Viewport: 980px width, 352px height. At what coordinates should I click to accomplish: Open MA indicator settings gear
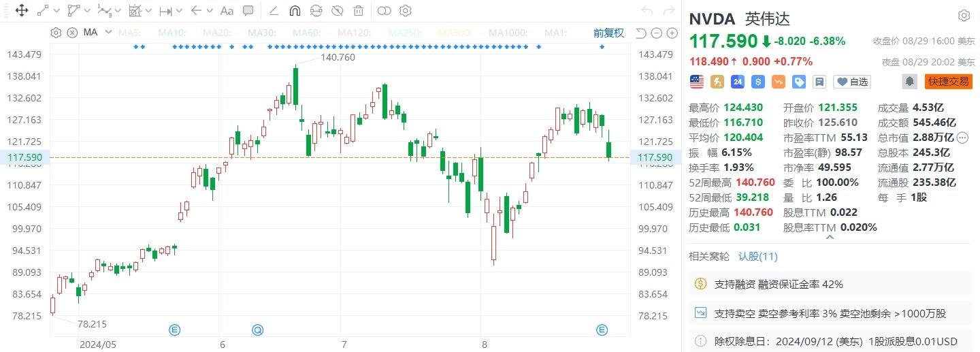(56, 32)
